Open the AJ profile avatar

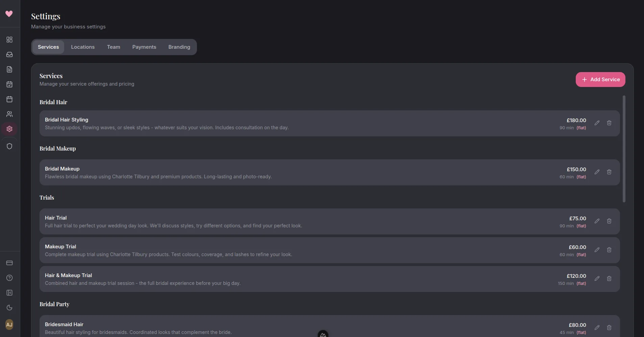(x=9, y=324)
